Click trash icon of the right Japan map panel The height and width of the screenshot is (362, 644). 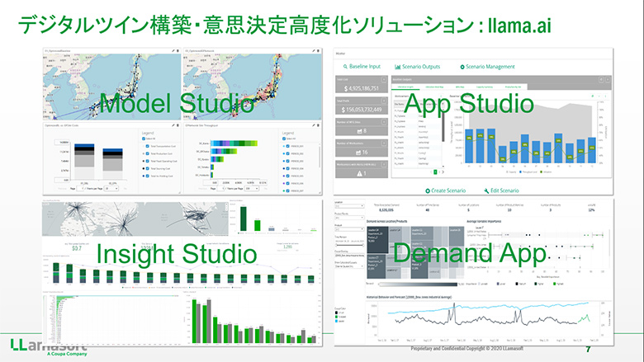coord(319,51)
